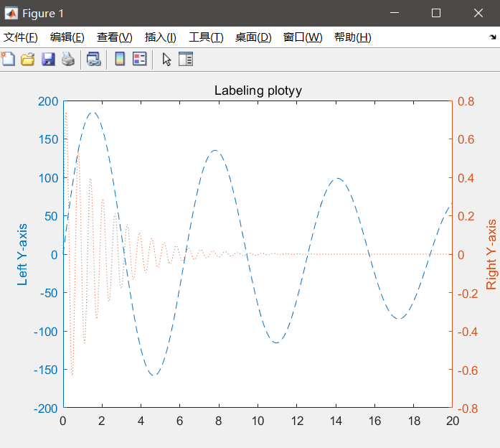Click the 'Labeling plotyy' plot title
This screenshot has width=500, height=448.
[258, 90]
